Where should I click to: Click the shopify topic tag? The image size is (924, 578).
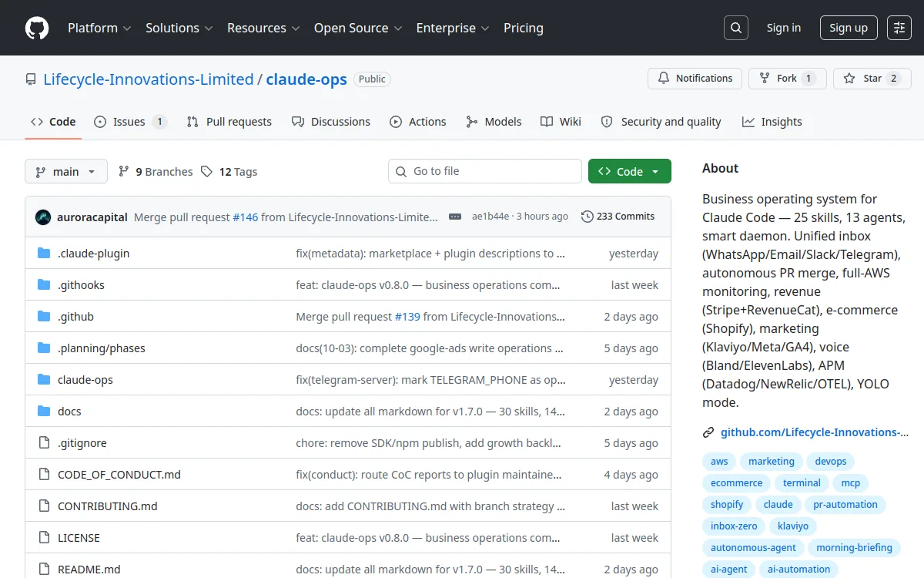[727, 505]
